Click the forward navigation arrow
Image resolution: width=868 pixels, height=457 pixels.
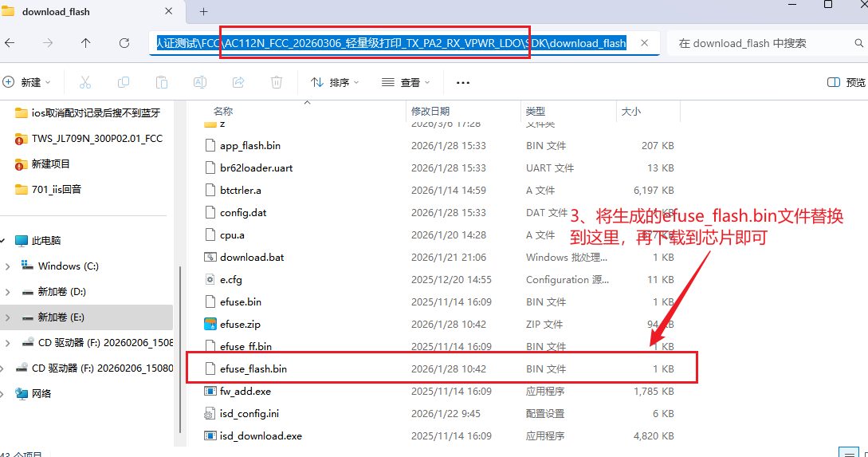click(48, 42)
